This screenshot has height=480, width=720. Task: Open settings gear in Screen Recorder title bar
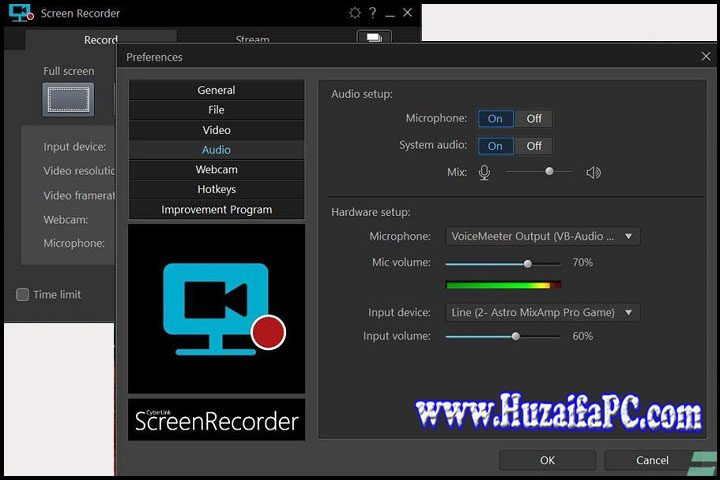(x=354, y=13)
